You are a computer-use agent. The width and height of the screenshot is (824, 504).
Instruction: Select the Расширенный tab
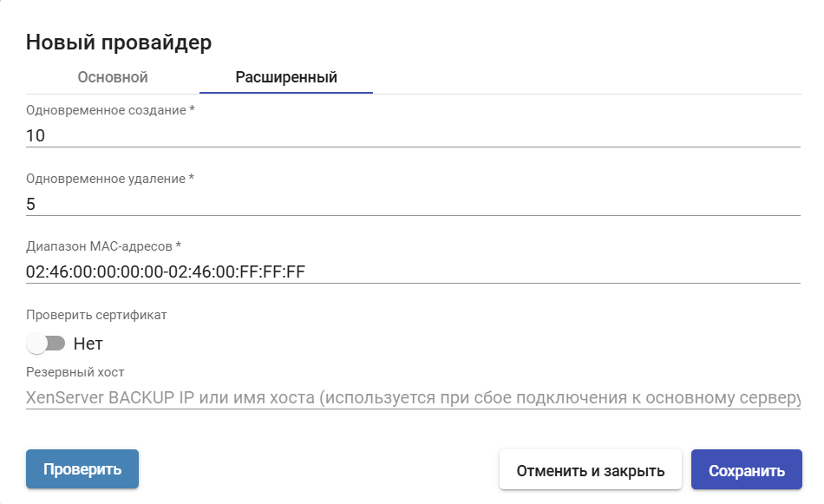pos(286,77)
